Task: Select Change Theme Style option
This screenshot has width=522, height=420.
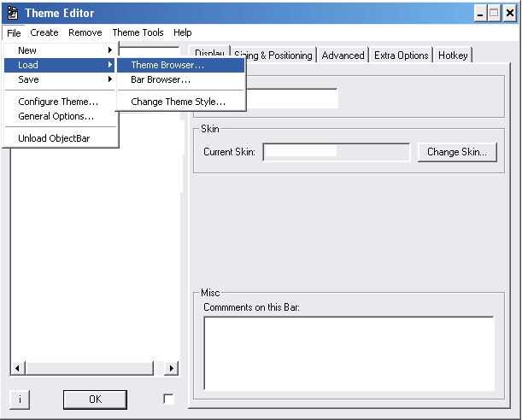Action: click(x=181, y=102)
